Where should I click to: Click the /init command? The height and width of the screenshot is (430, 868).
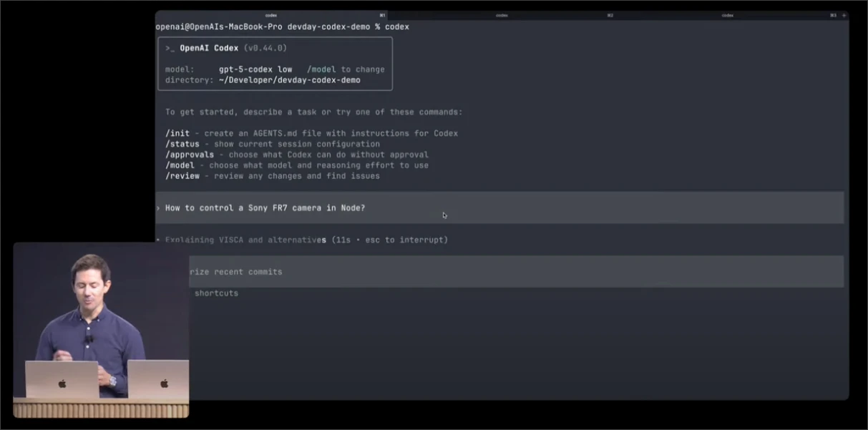(x=179, y=134)
